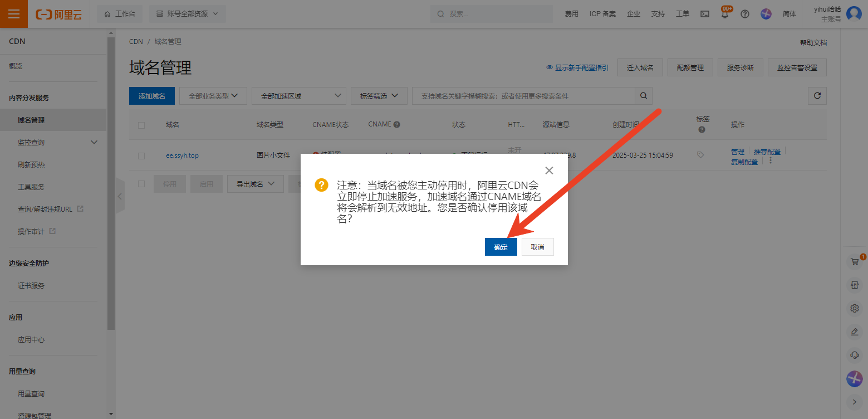Image resolution: width=868 pixels, height=419 pixels.
Task: Open the 企业 menu
Action: [x=633, y=14]
